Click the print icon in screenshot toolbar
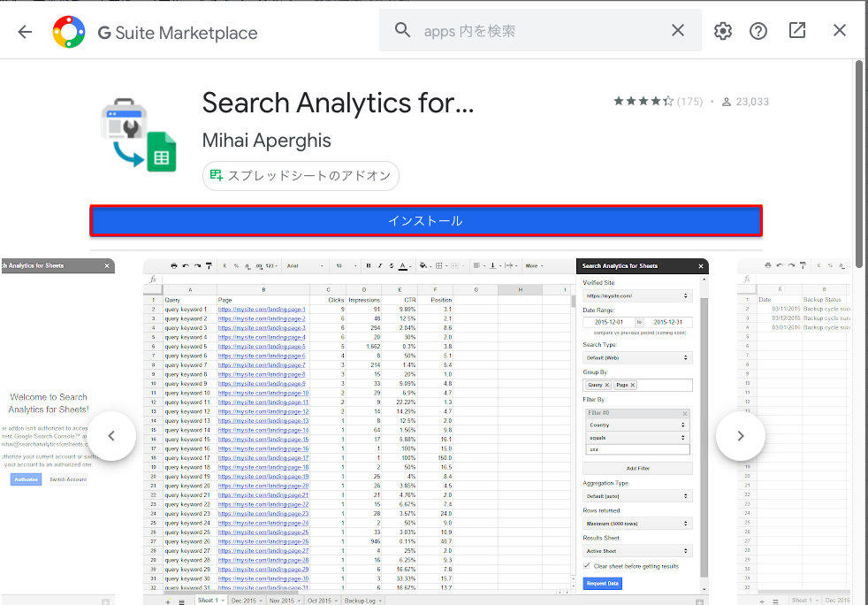 point(174,266)
